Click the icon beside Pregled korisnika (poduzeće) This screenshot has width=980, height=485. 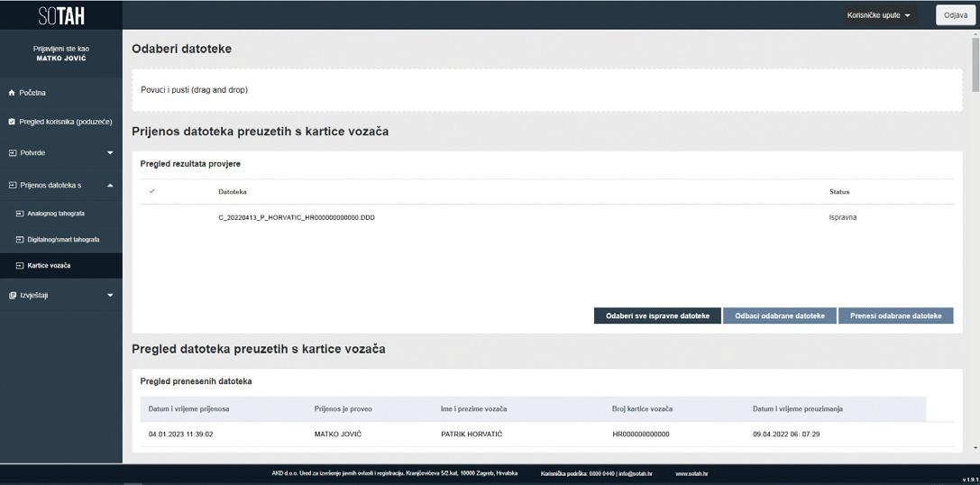coord(11,122)
